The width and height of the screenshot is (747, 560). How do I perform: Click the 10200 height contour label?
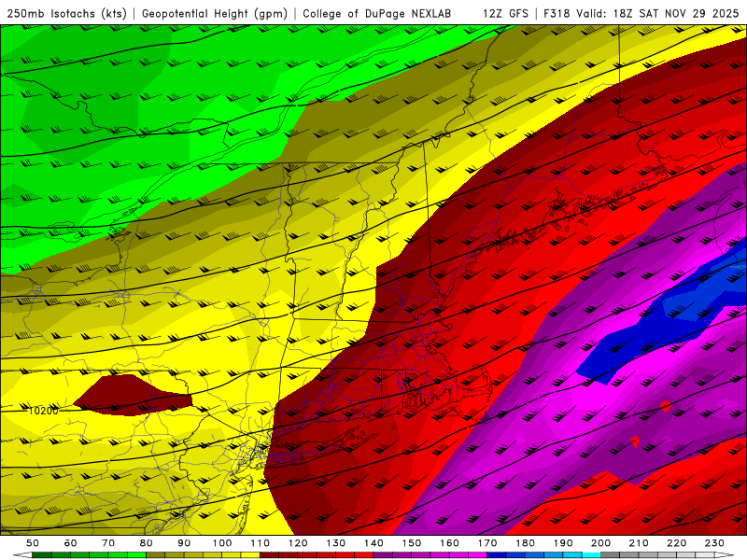[x=43, y=411]
